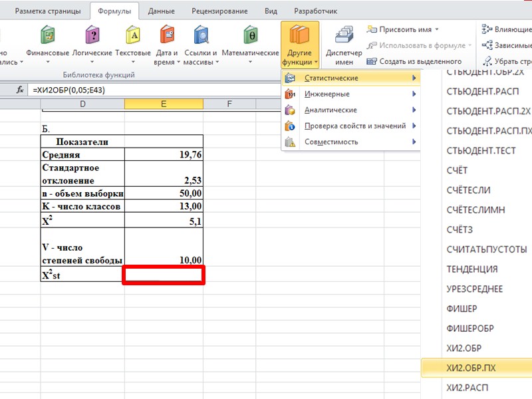Click the Статистические category icon
The width and height of the screenshot is (532, 399).
(x=290, y=78)
